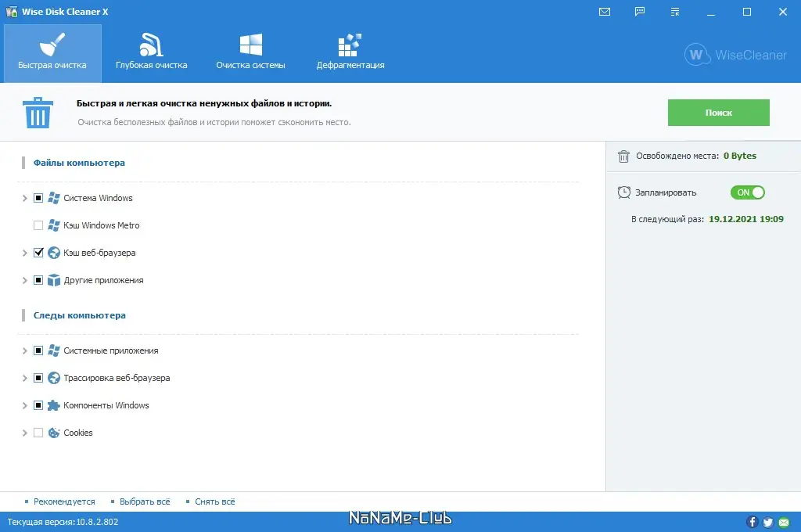Click the Выбрать всё link
The image size is (801, 532).
tap(145, 501)
